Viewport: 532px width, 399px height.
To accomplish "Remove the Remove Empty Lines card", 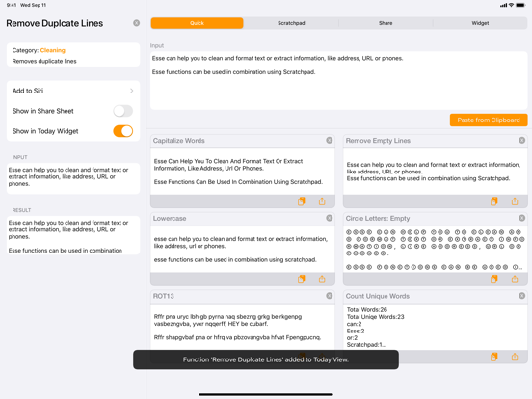I will tap(521, 140).
